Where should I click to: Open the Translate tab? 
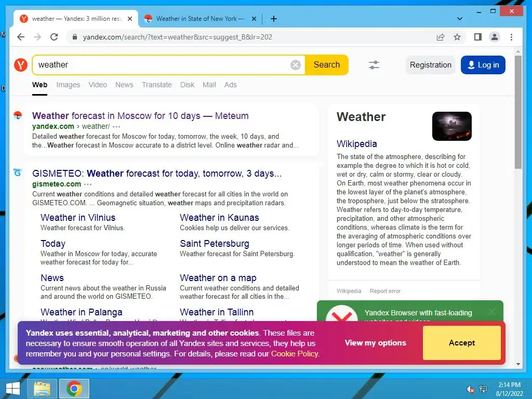[x=157, y=85]
